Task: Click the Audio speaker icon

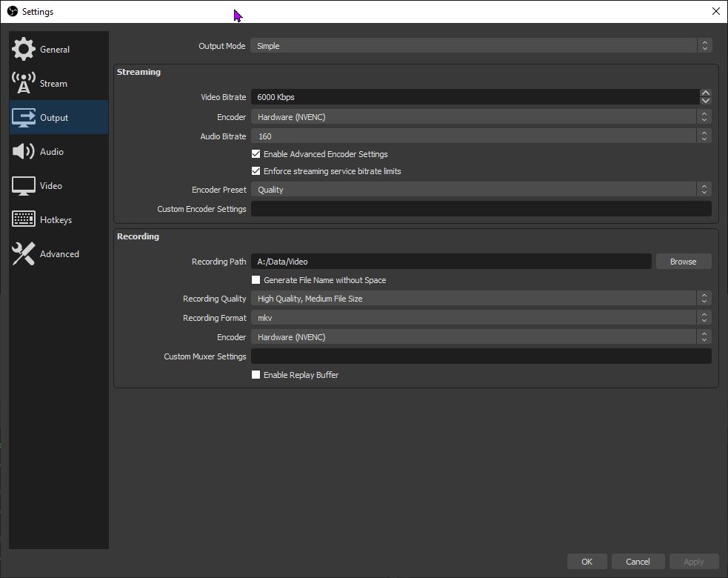Action: (x=24, y=152)
